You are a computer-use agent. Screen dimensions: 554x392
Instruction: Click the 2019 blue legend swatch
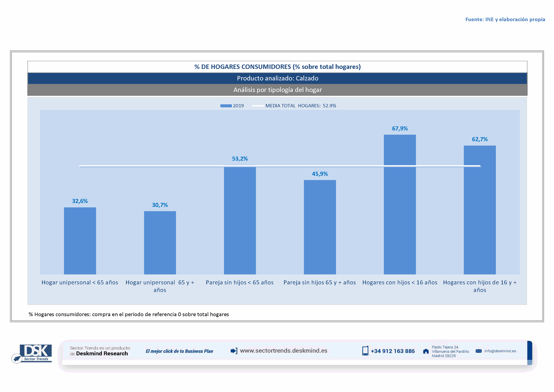pyautogui.click(x=226, y=106)
